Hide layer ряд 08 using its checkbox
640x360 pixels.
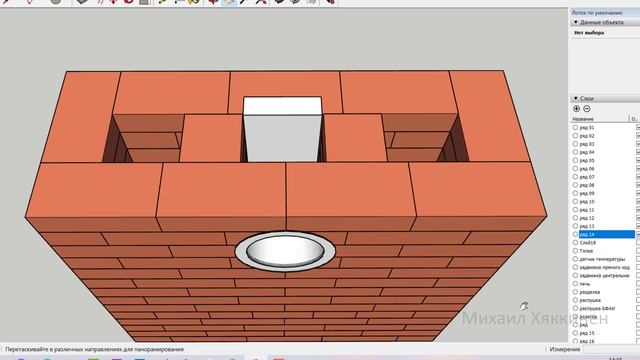[x=638, y=185]
